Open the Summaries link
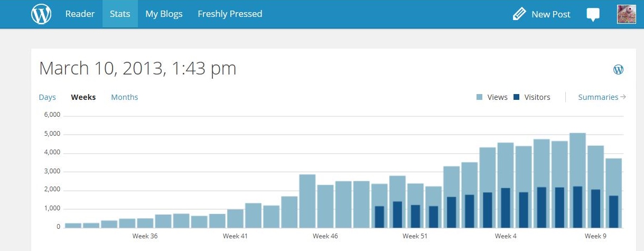644x251 pixels. [x=598, y=97]
